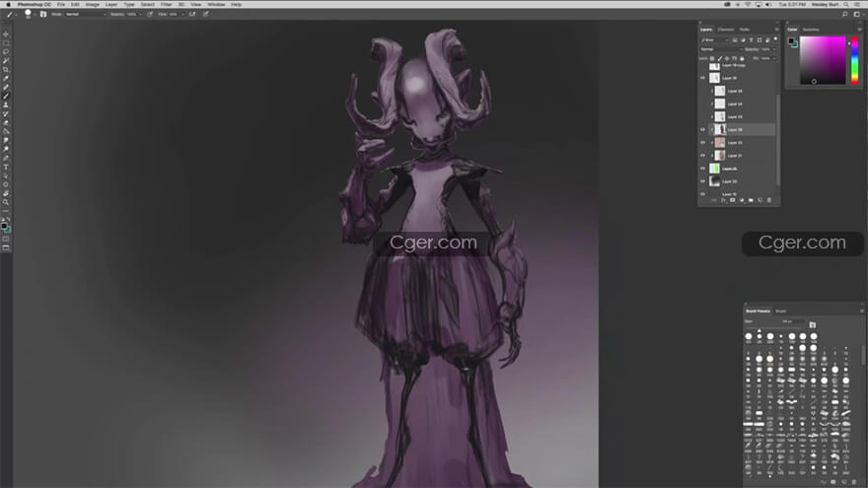Hide Layer 18 using its eye icon
Screen dimensions: 868x488
(x=703, y=78)
